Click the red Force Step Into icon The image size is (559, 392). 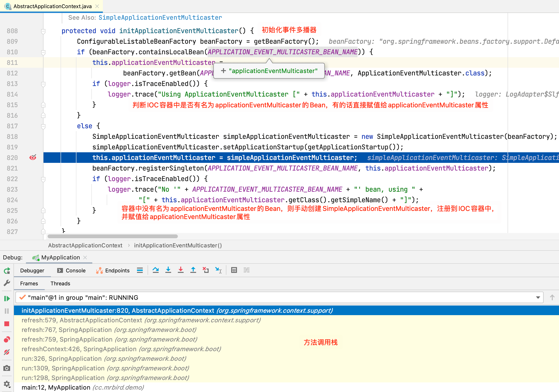click(181, 270)
